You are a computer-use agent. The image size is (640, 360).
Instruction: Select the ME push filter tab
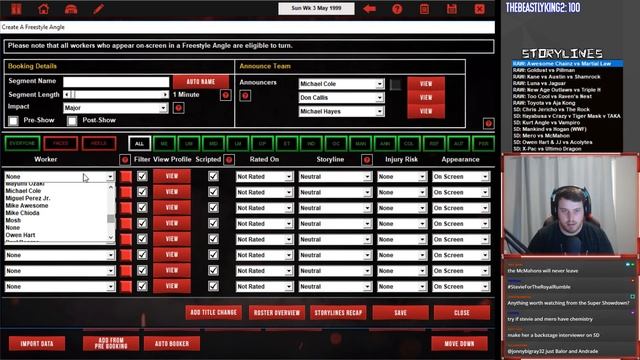pos(164,143)
